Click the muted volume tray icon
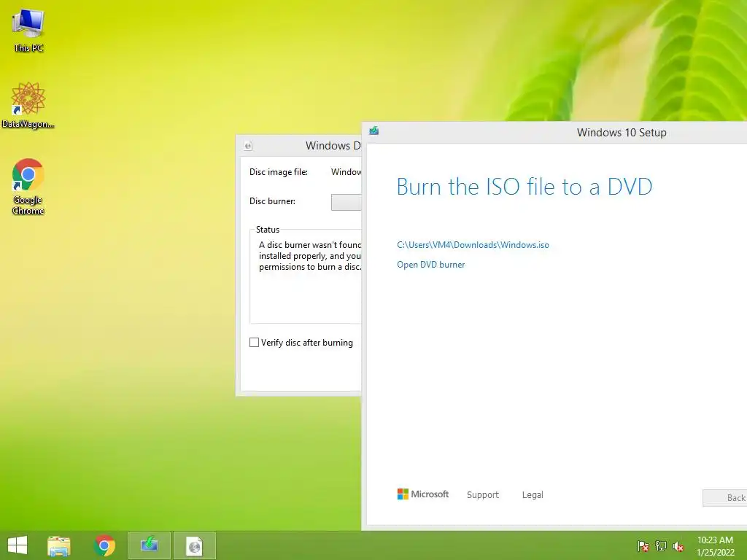The image size is (747, 560). [x=678, y=546]
